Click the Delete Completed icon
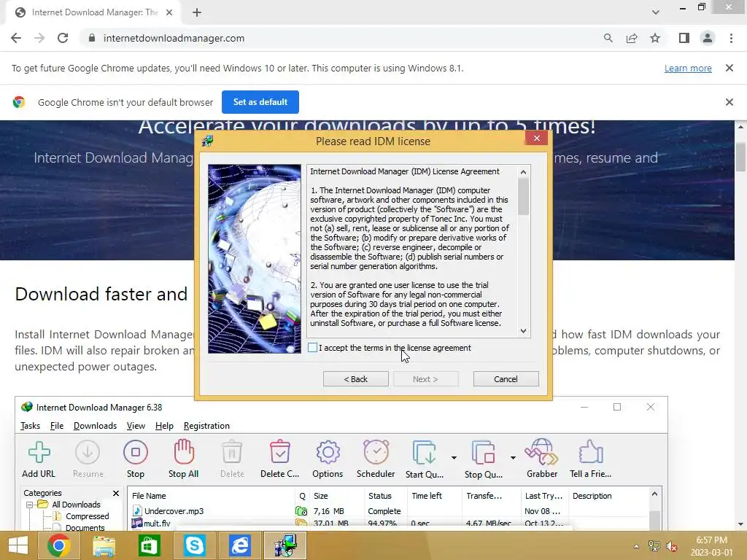Image resolution: width=747 pixels, height=560 pixels. click(x=279, y=452)
